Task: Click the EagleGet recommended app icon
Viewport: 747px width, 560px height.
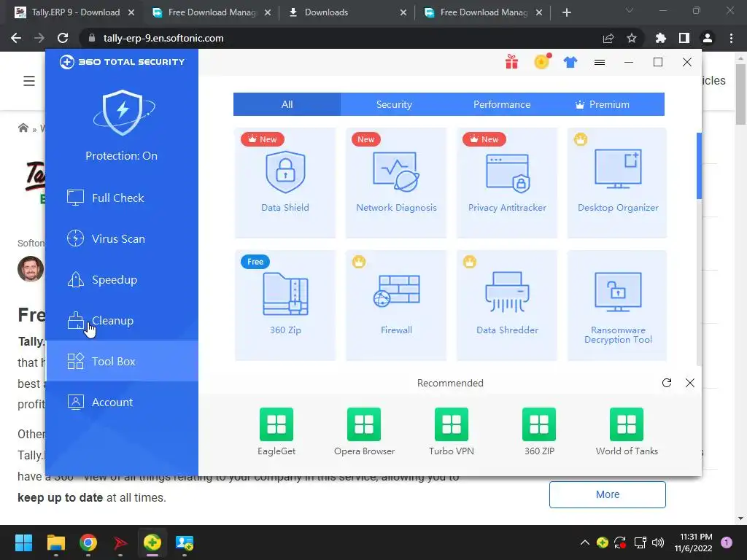Action: (x=276, y=424)
